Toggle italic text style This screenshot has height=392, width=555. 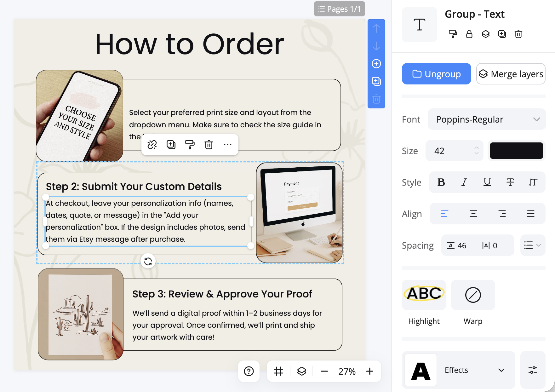pyautogui.click(x=464, y=182)
